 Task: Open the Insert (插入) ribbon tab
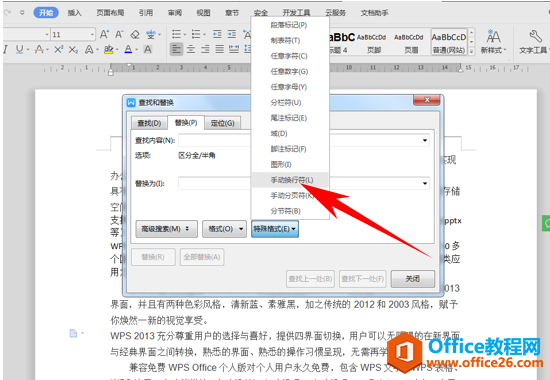click(x=74, y=13)
